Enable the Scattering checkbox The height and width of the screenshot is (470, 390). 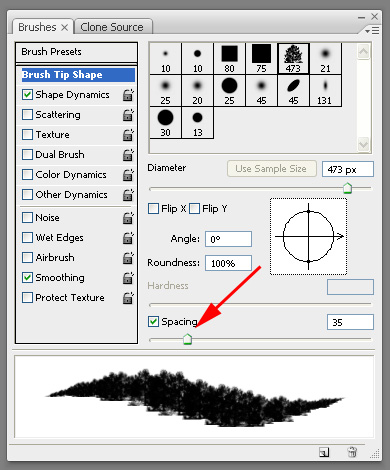pos(27,115)
